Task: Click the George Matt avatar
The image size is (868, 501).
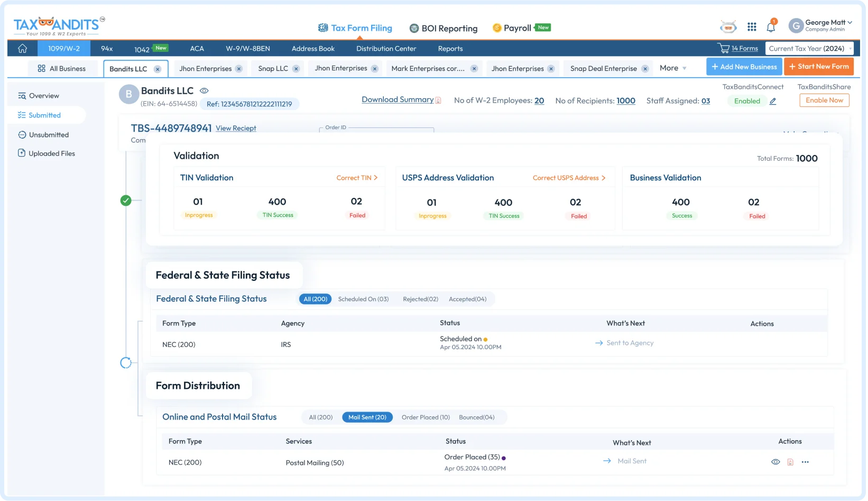Action: (x=797, y=26)
